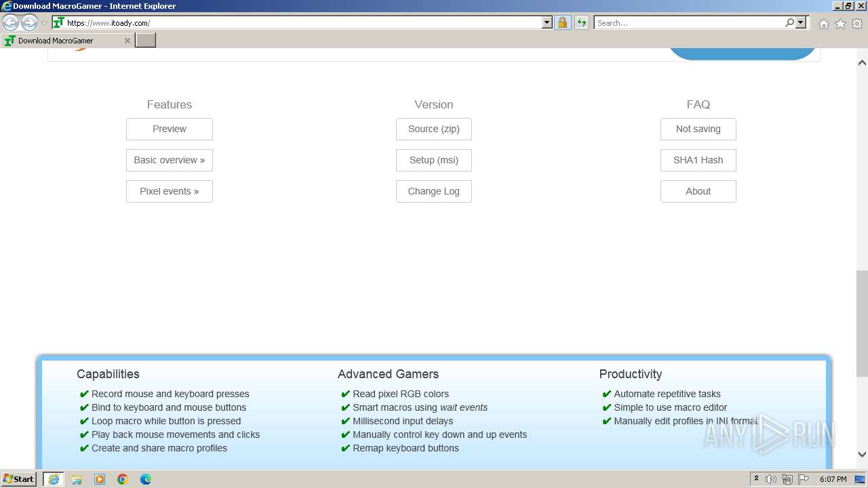Click the refresh page icon
The width and height of the screenshot is (868, 488).
(581, 22)
